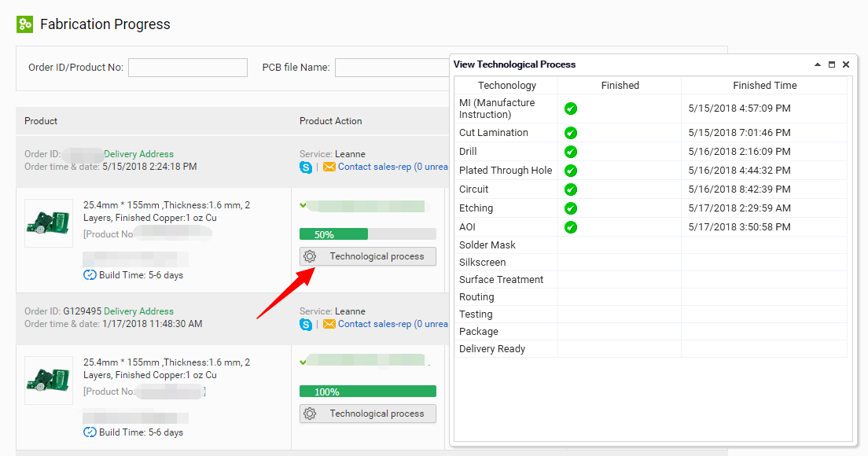868x456 pixels.
Task: Open Technological process under the 100% bar
Action: 367,414
